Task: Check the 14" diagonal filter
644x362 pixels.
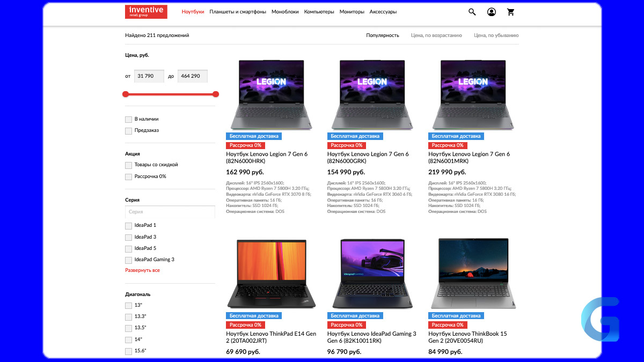Action: coord(128,340)
